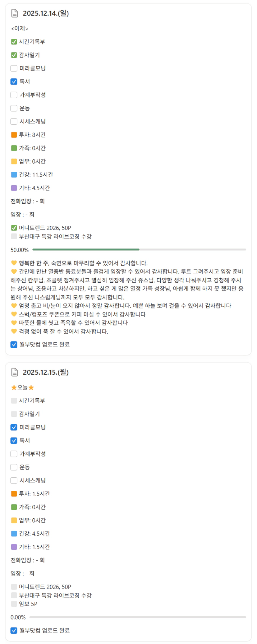The image size is (257, 644).
Task: Click the yellow 업무: 0시간 icon under 12.15
Action: coord(14,520)
